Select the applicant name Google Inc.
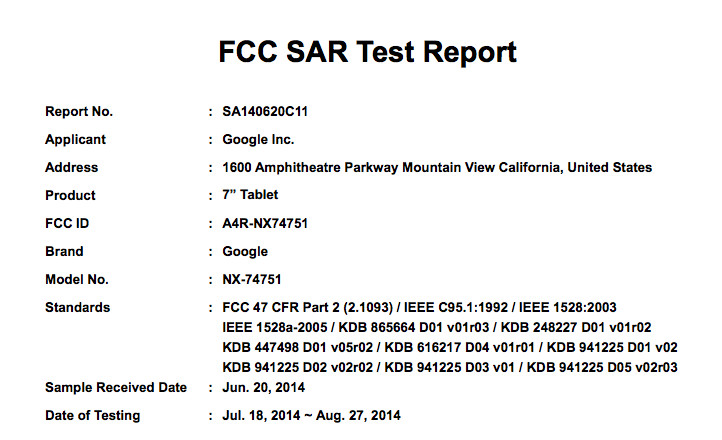 coord(258,139)
